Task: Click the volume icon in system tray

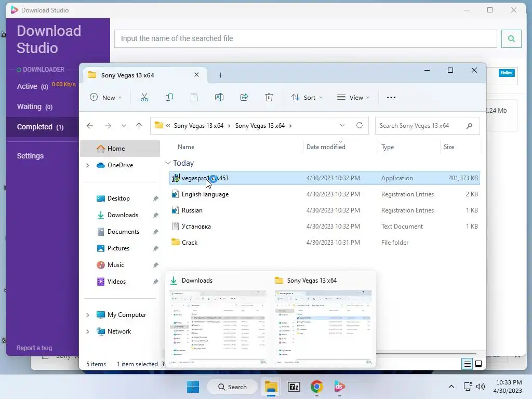Action: (x=481, y=387)
